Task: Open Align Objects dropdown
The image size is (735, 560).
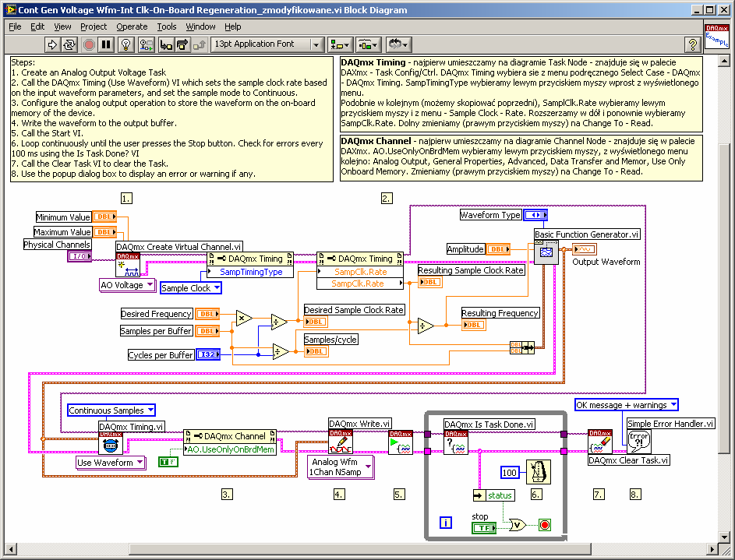Action: point(339,45)
